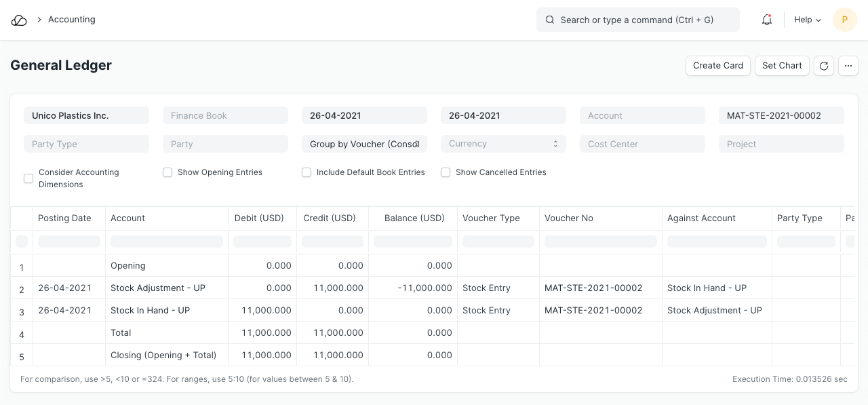Toggle Show Opening Entries checkbox
868x405 pixels.
[x=167, y=172]
